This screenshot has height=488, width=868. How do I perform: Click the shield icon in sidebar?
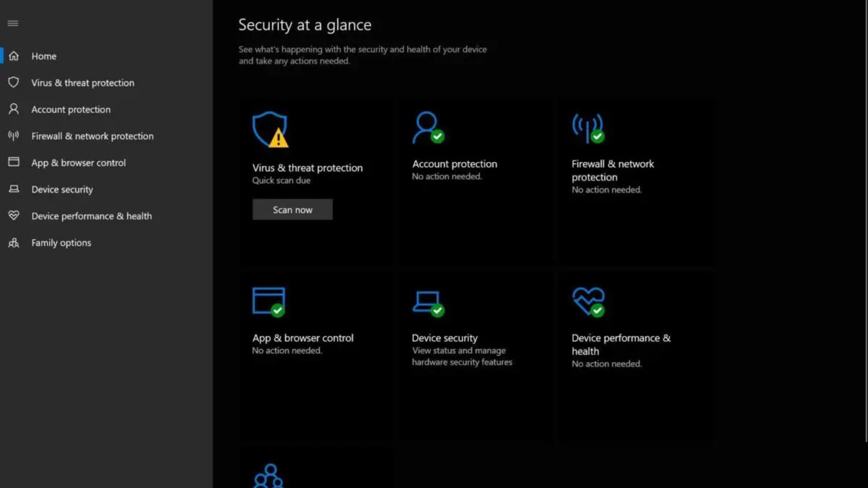click(14, 82)
